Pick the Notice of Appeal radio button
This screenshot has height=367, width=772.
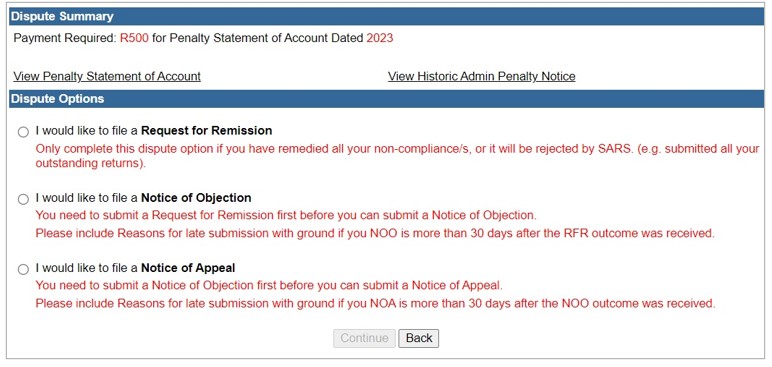point(23,269)
